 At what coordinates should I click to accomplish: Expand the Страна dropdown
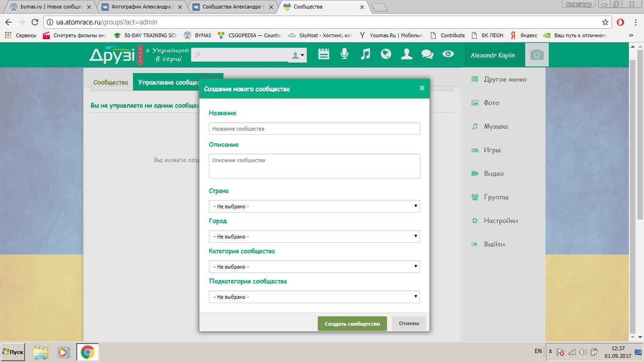tap(314, 206)
